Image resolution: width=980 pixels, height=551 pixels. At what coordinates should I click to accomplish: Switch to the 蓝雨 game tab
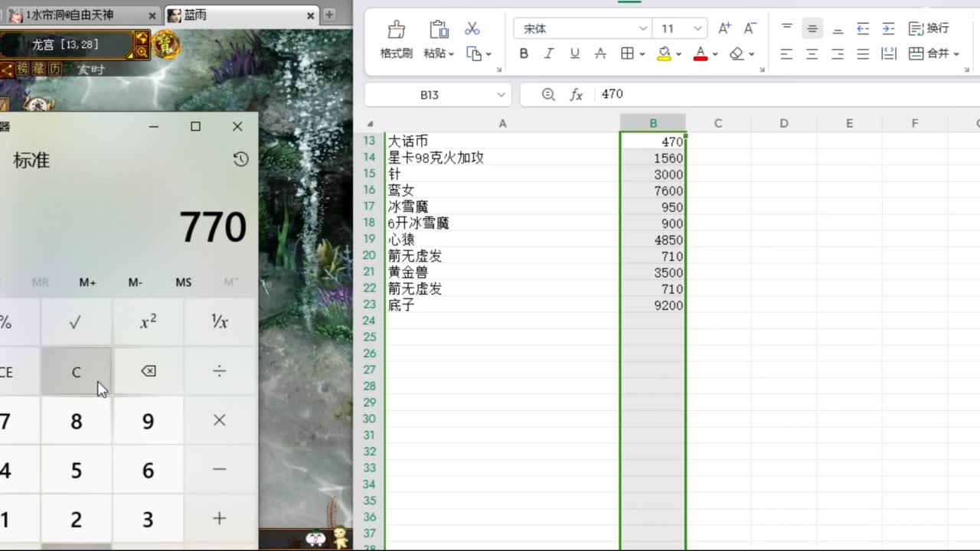click(240, 15)
